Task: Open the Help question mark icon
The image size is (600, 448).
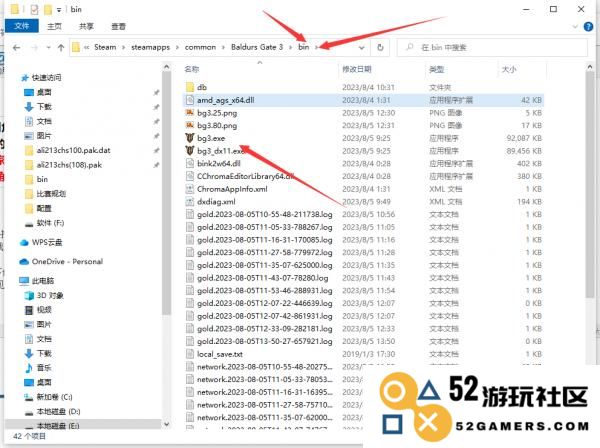Action: (x=588, y=26)
